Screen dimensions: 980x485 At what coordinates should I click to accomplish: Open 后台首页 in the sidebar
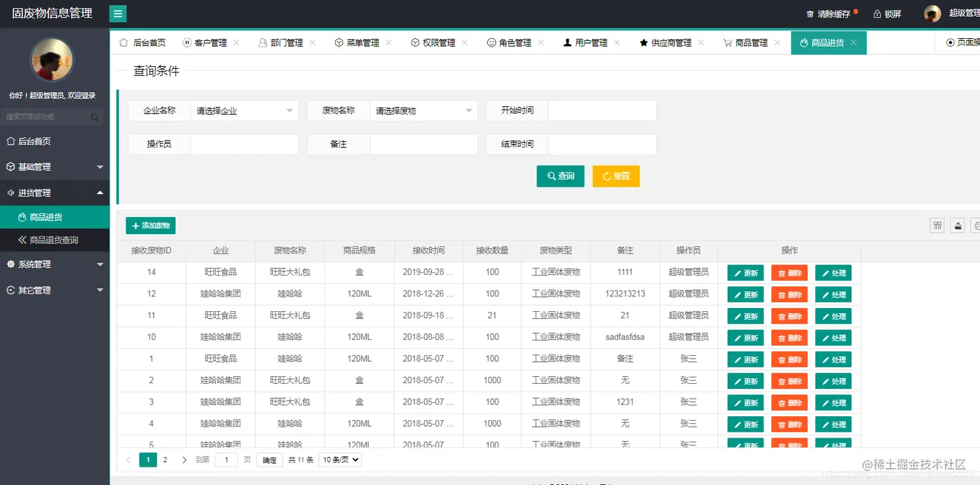pyautogui.click(x=54, y=141)
